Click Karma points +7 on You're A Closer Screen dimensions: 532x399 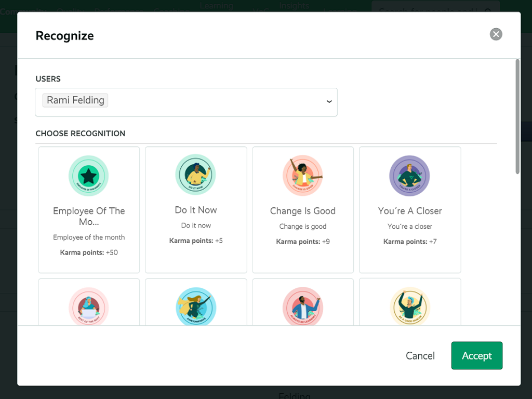[x=410, y=242]
